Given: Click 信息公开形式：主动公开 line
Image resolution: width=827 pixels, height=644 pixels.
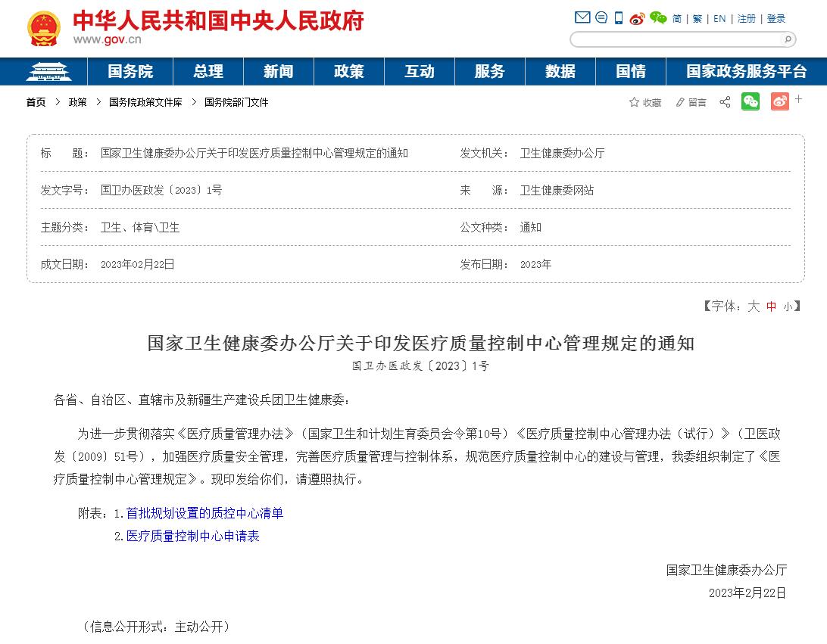Looking at the screenshot, I should (158, 627).
